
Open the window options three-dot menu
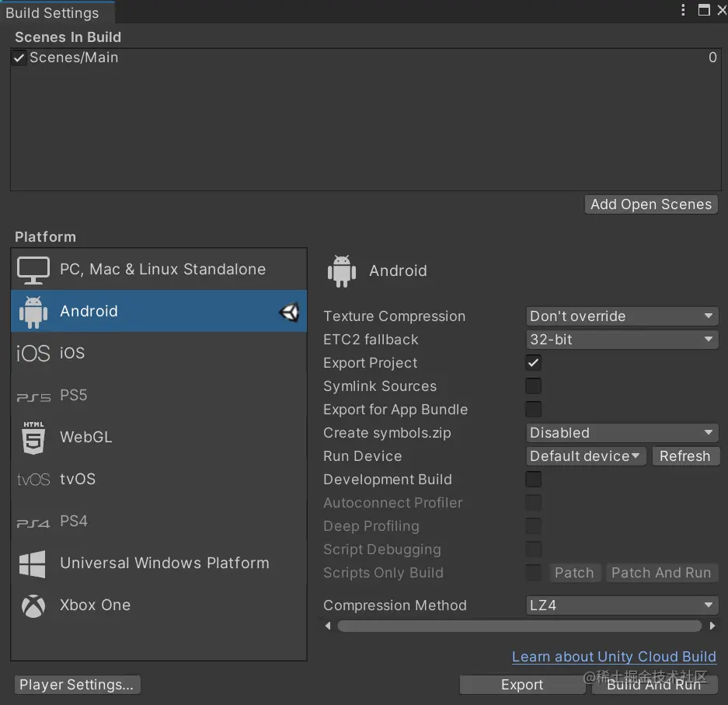(x=682, y=10)
